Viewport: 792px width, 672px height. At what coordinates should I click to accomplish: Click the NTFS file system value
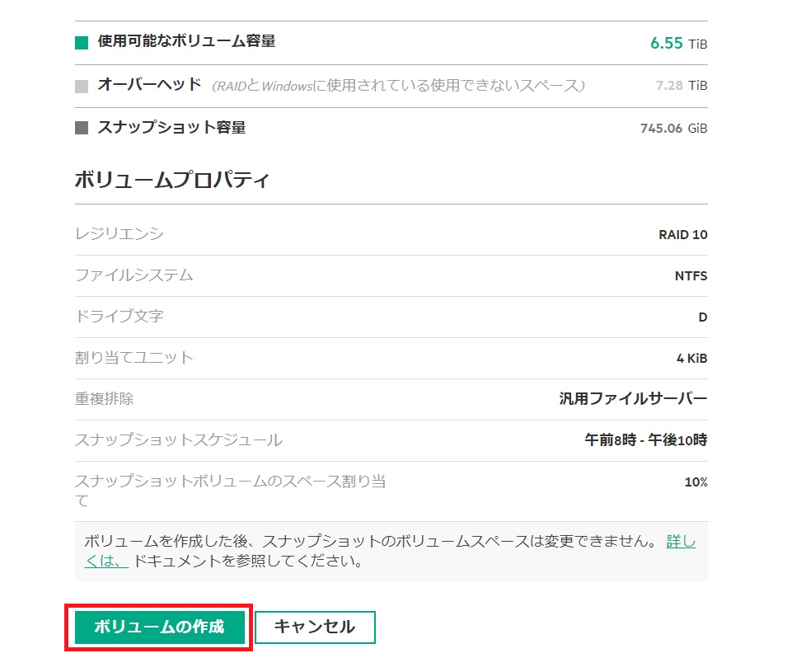[x=691, y=276]
